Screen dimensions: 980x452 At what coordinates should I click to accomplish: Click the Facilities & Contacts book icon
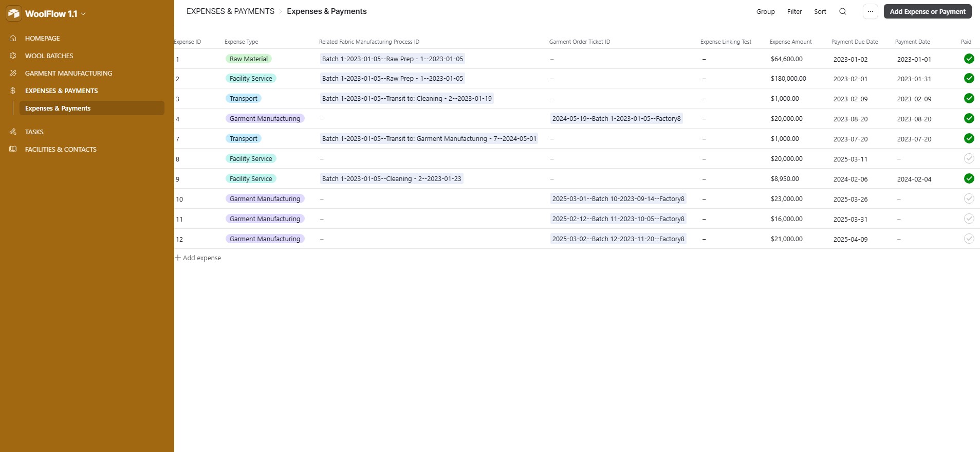[x=13, y=149]
